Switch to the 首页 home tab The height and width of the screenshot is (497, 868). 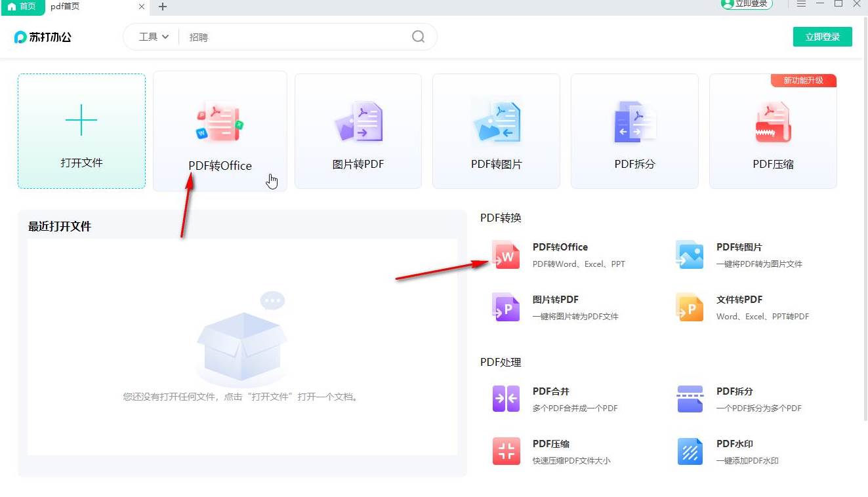point(22,7)
